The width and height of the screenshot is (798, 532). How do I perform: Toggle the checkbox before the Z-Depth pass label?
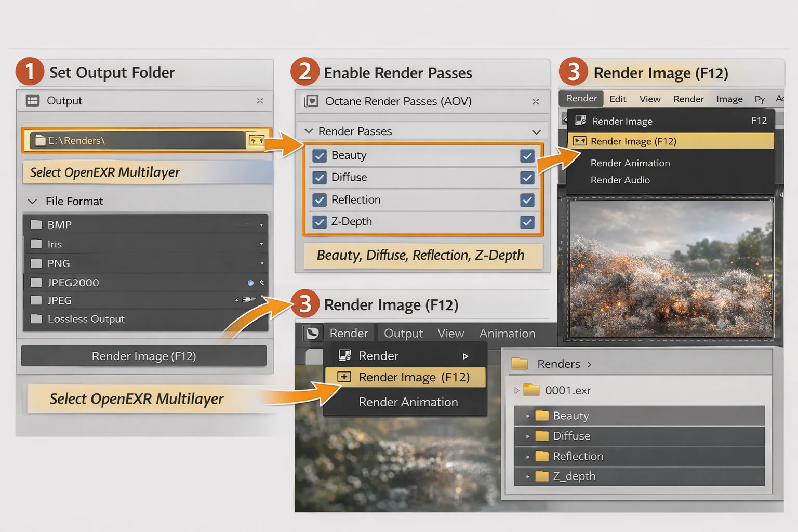pyautogui.click(x=320, y=222)
